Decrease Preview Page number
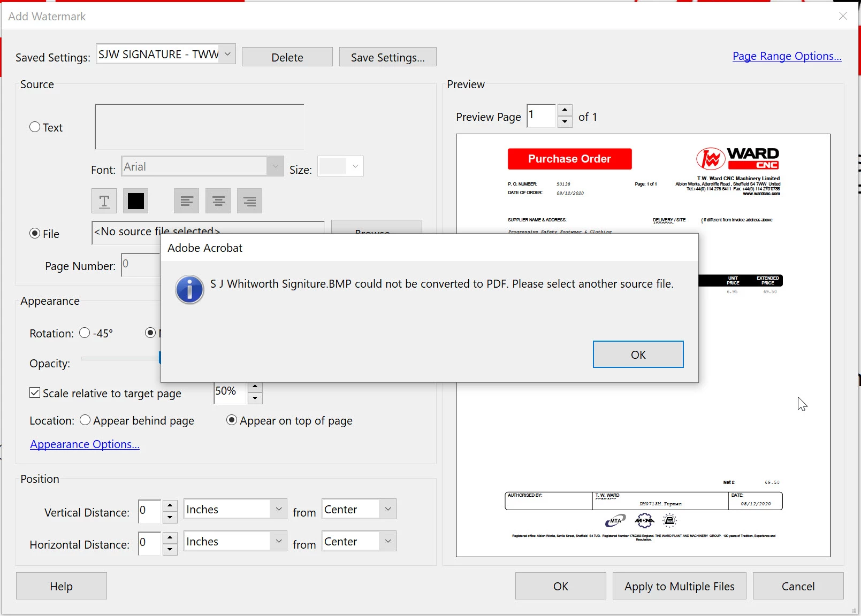Viewport: 861px width, 616px height. coord(565,121)
